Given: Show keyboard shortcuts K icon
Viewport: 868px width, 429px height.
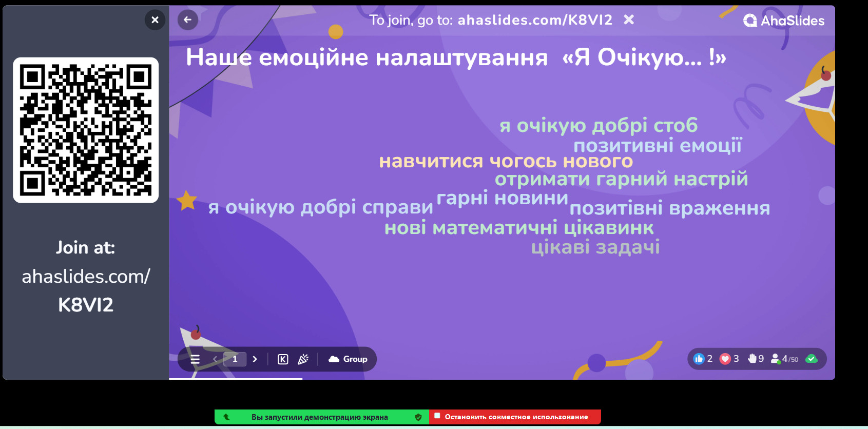Looking at the screenshot, I should (x=283, y=359).
